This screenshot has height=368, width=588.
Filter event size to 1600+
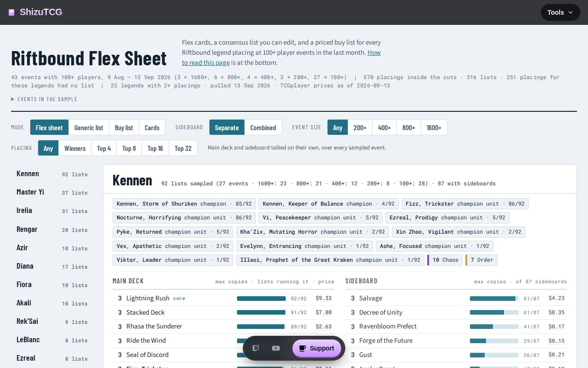pos(434,127)
